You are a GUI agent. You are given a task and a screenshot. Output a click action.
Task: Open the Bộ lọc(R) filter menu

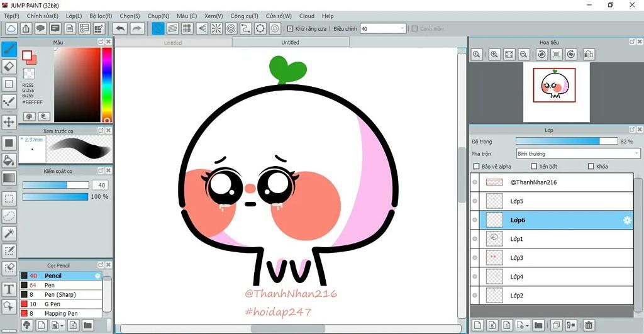coord(101,16)
